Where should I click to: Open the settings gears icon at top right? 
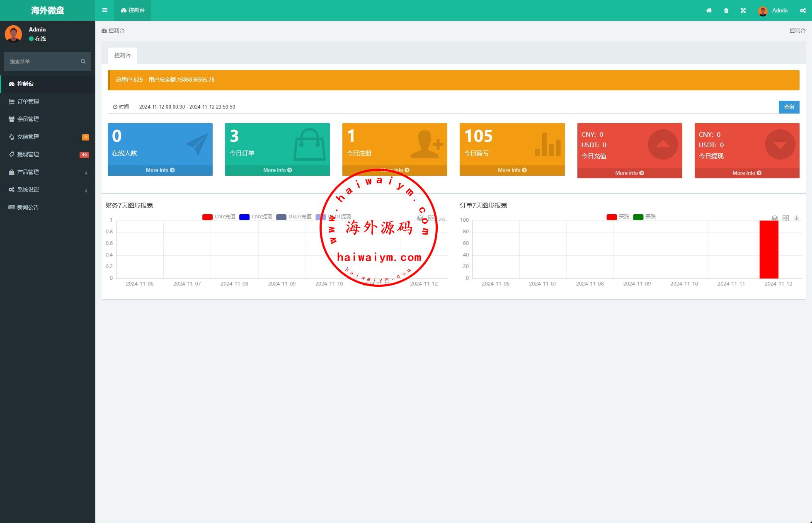[x=802, y=10]
